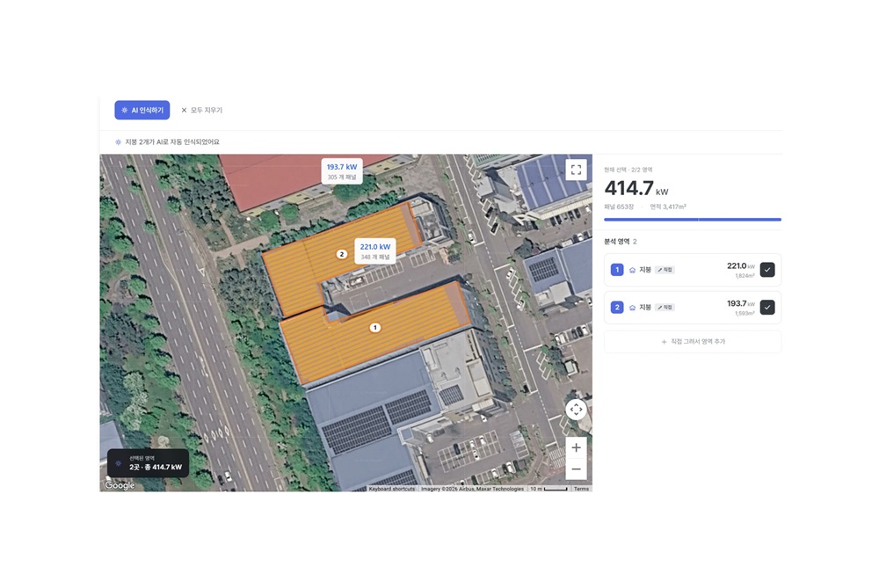Viewport: 879px width, 588px height.
Task: Click the 10 m map scale control
Action: 548,489
